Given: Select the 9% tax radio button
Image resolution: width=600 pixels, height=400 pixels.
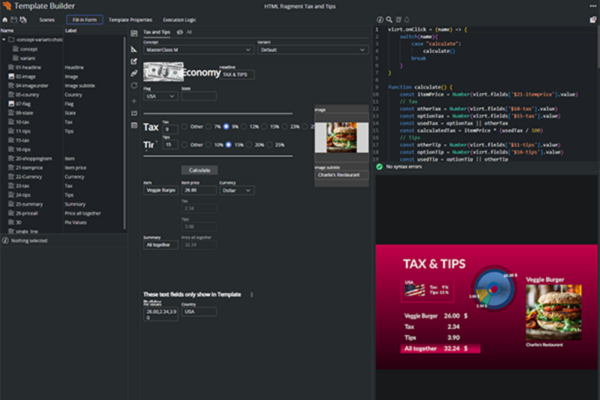Looking at the screenshot, I should 224,127.
